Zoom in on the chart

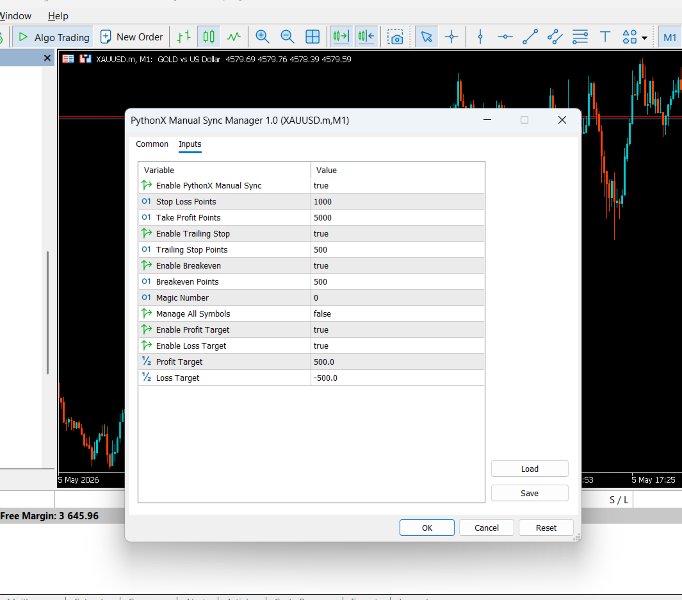[262, 37]
